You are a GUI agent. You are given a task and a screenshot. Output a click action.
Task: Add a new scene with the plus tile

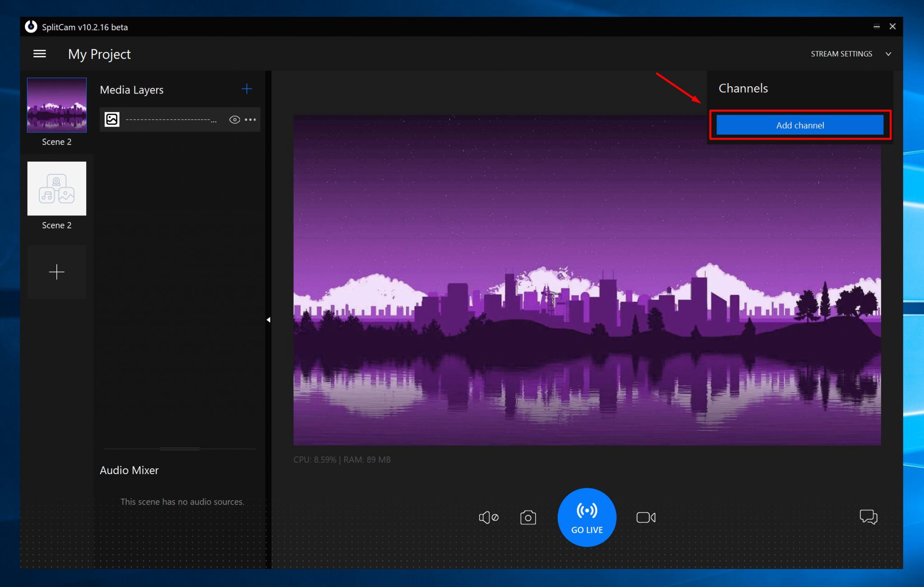(56, 272)
